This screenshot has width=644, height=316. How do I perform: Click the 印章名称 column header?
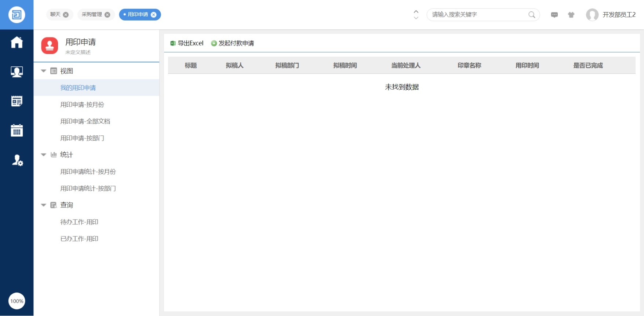(x=469, y=65)
